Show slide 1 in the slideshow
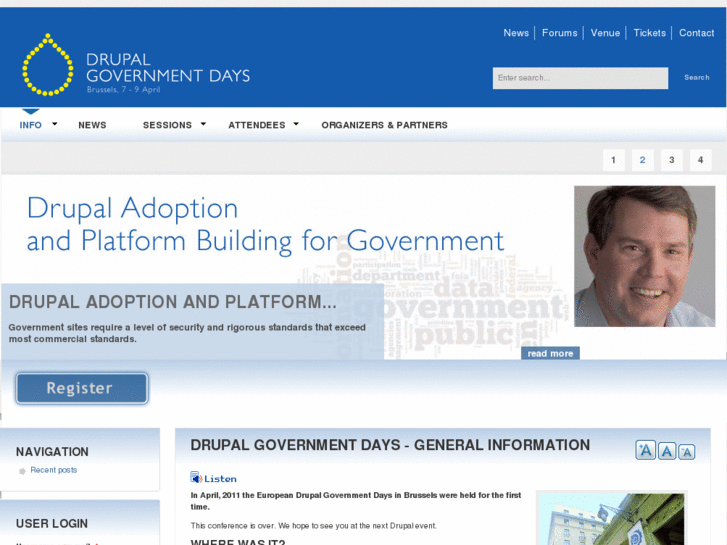 click(613, 160)
